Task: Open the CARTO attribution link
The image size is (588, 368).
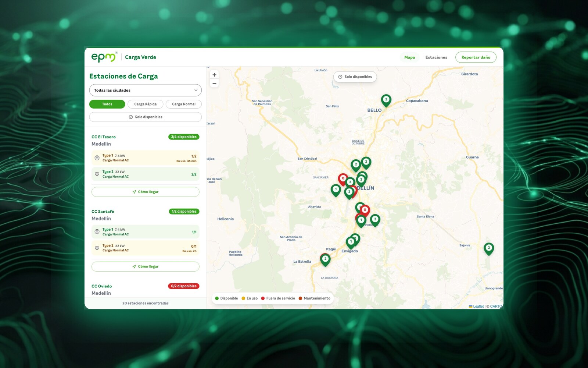Action: point(496,306)
